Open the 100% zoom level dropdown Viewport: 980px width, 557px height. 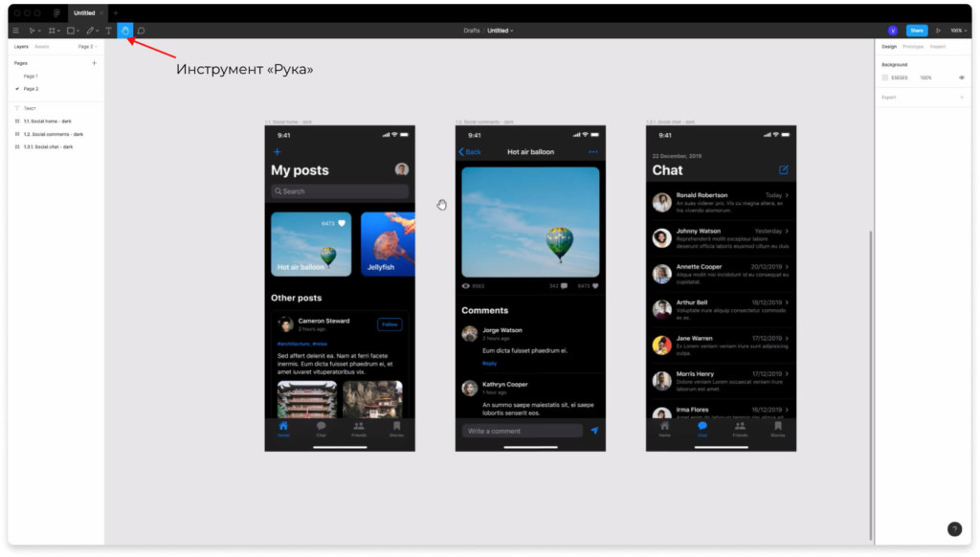[x=957, y=31]
